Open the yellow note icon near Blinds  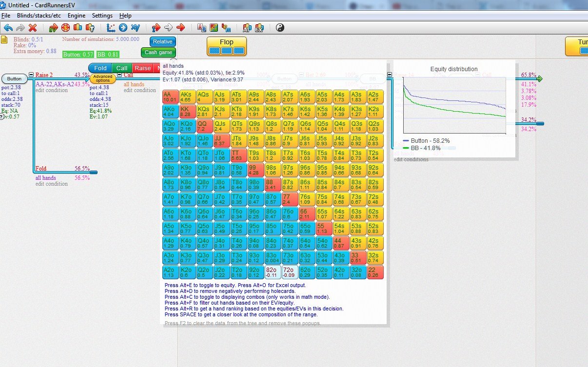point(4,39)
